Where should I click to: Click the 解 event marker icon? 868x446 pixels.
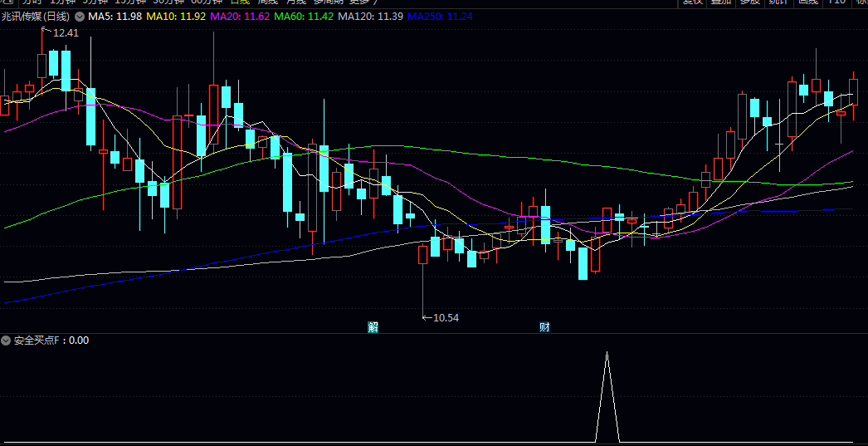[x=373, y=327]
